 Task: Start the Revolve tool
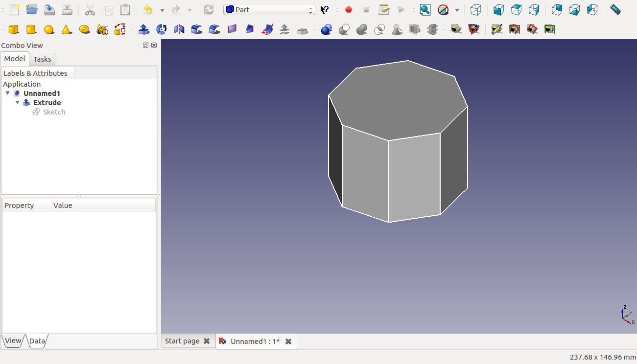click(161, 29)
